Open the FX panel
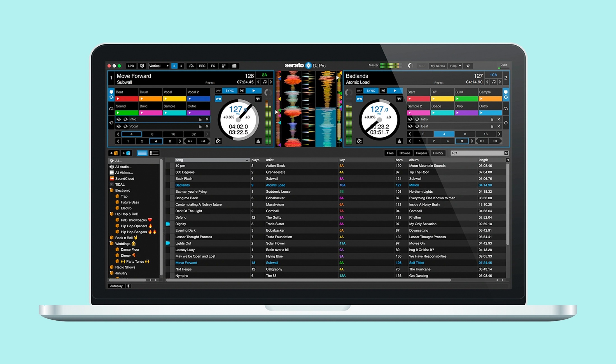 tap(213, 66)
